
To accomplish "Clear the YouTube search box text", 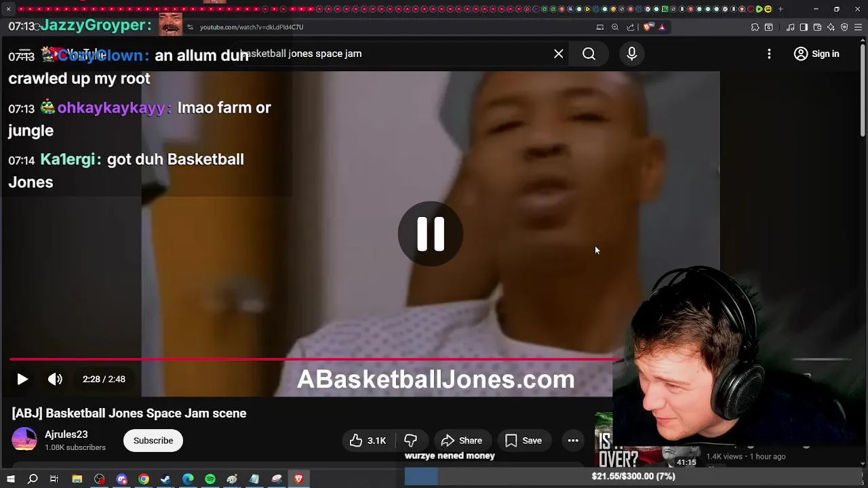I will click(558, 54).
